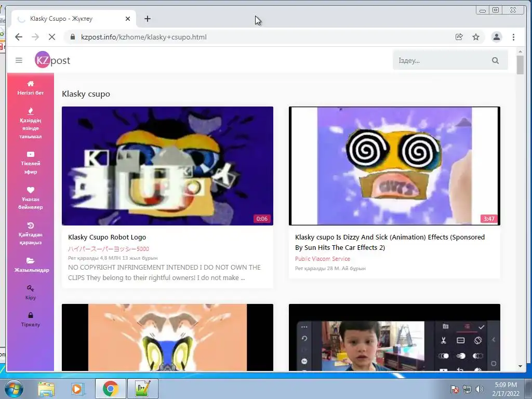Image resolution: width=532 pixels, height=399 pixels.
Task: Open the Chrome profile avatar
Action: pyautogui.click(x=496, y=37)
